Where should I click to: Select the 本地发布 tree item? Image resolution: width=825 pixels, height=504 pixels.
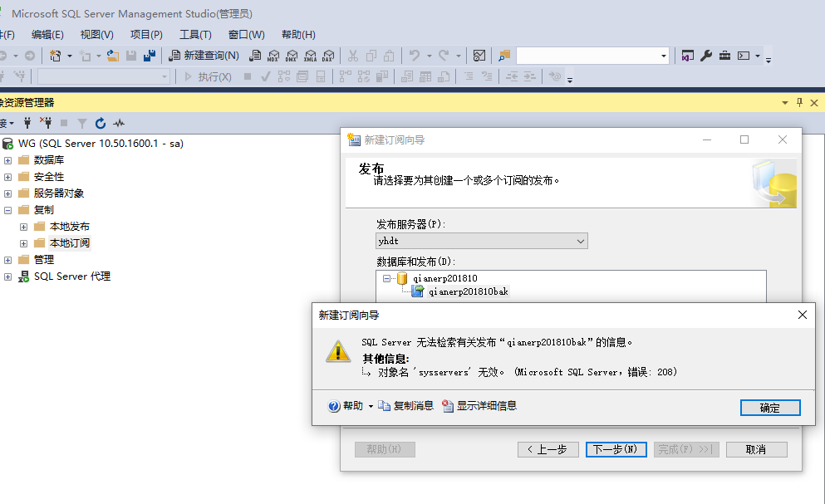tap(70, 227)
